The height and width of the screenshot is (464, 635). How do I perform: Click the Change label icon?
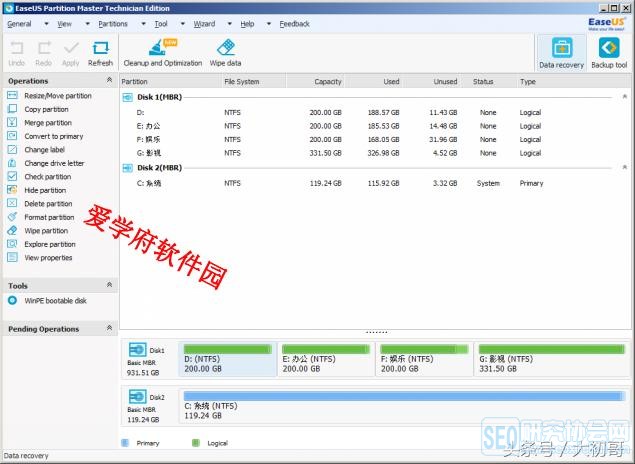(13, 149)
